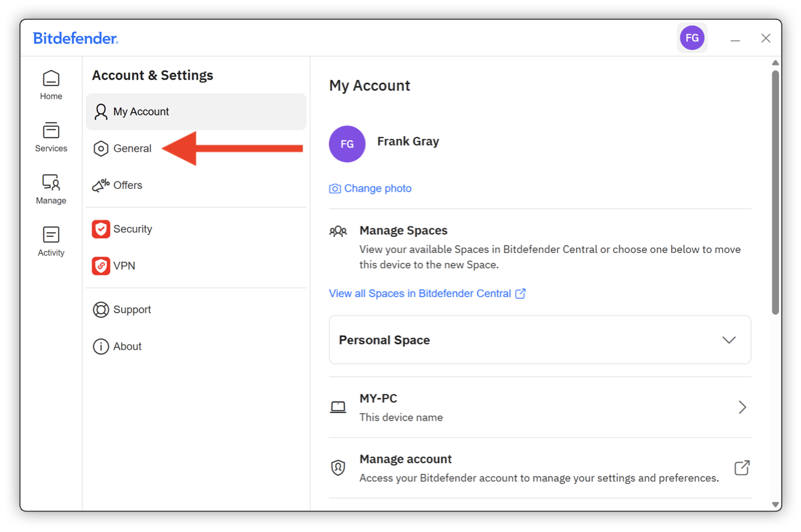Click the Frank Gray name text
Image resolution: width=801 pixels, height=532 pixels.
pyautogui.click(x=408, y=142)
